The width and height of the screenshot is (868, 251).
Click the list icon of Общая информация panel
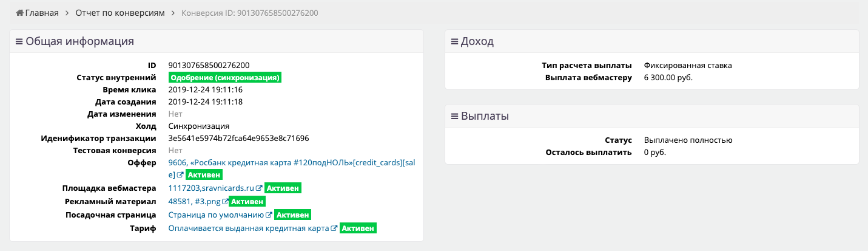coord(19,42)
